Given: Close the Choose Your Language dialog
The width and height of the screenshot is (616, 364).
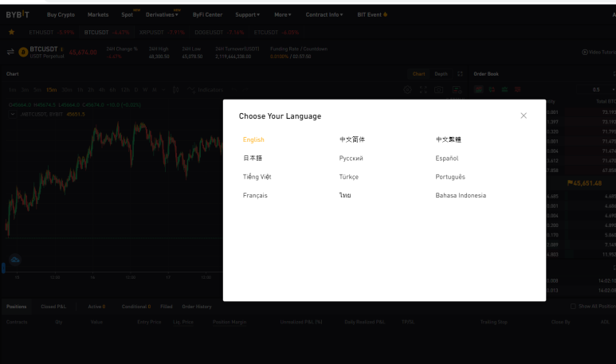Looking at the screenshot, I should pyautogui.click(x=524, y=115).
